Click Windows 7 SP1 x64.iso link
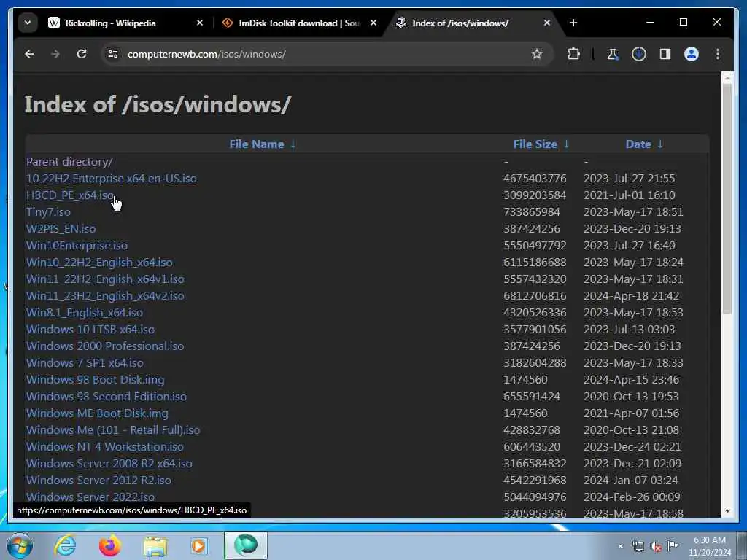The height and width of the screenshot is (560, 747). pyautogui.click(x=85, y=363)
